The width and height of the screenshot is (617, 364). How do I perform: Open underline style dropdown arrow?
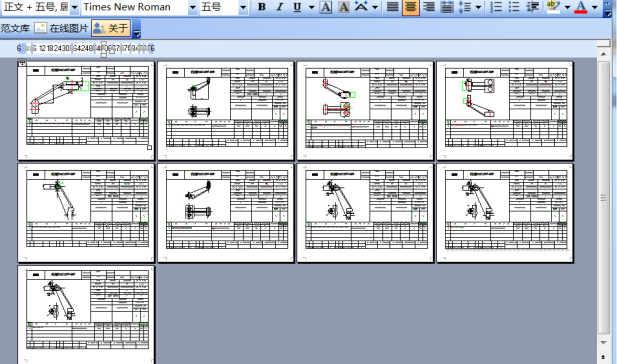coord(311,7)
